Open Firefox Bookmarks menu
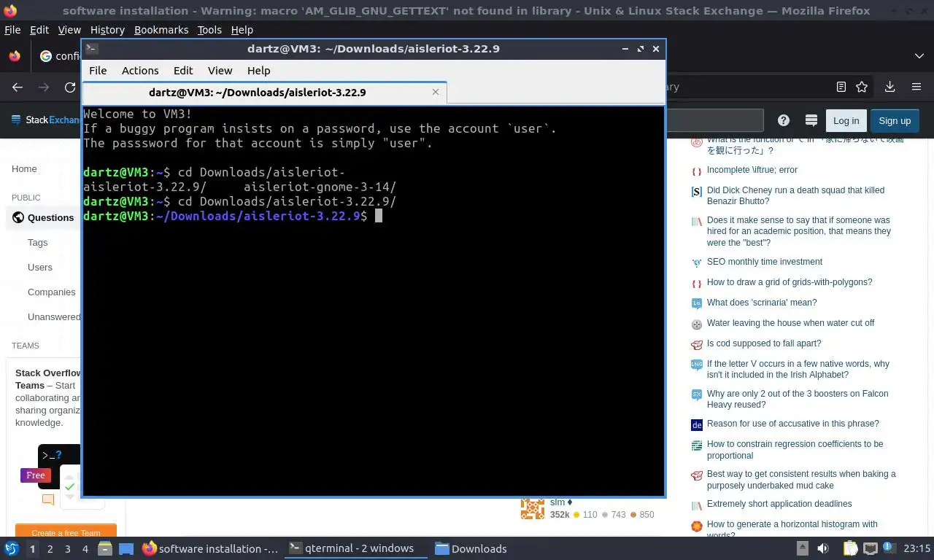 pos(161,30)
